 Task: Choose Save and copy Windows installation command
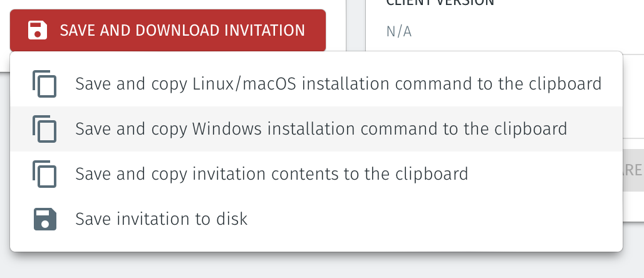pos(321,129)
